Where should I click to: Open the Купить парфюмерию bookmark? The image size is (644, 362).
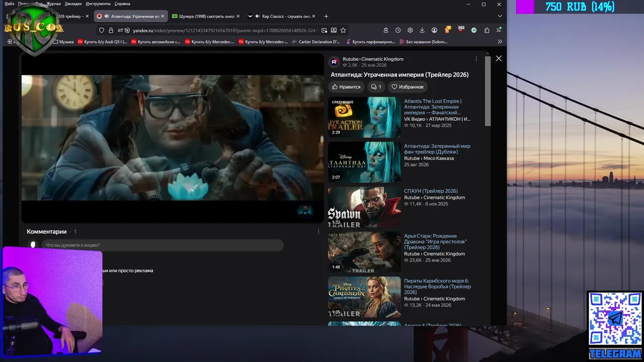point(370,42)
